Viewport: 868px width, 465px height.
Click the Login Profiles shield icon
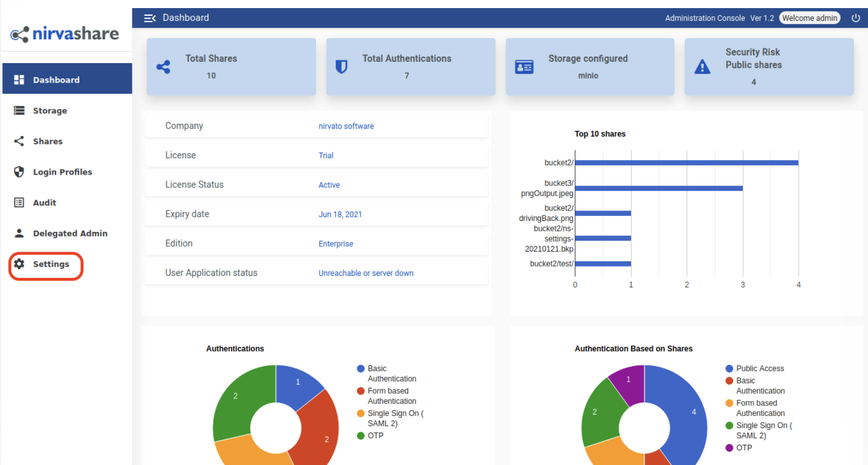click(x=19, y=171)
